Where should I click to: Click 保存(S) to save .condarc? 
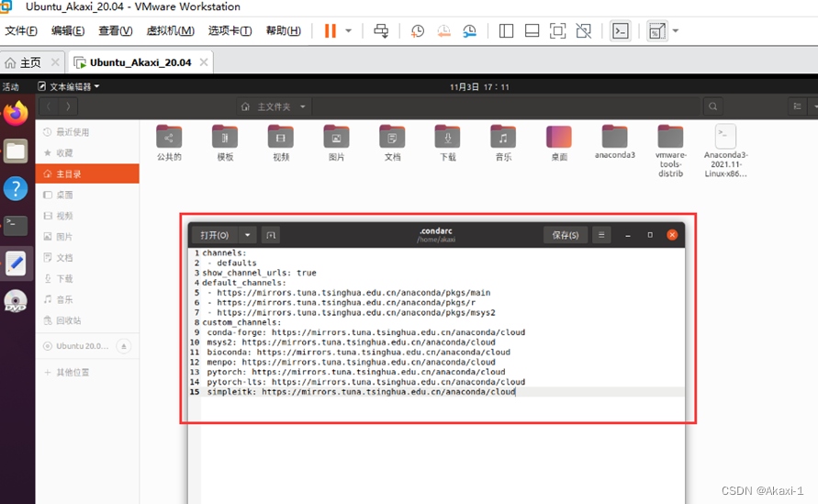[x=566, y=235]
